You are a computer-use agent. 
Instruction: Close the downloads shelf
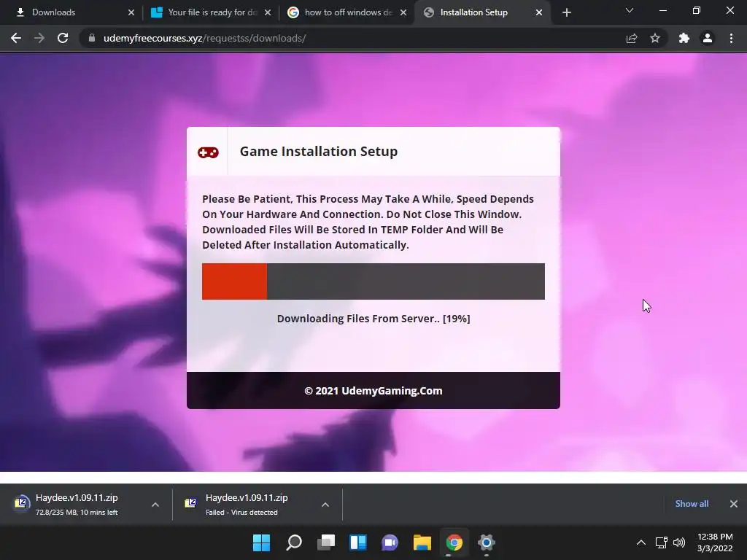click(x=734, y=504)
